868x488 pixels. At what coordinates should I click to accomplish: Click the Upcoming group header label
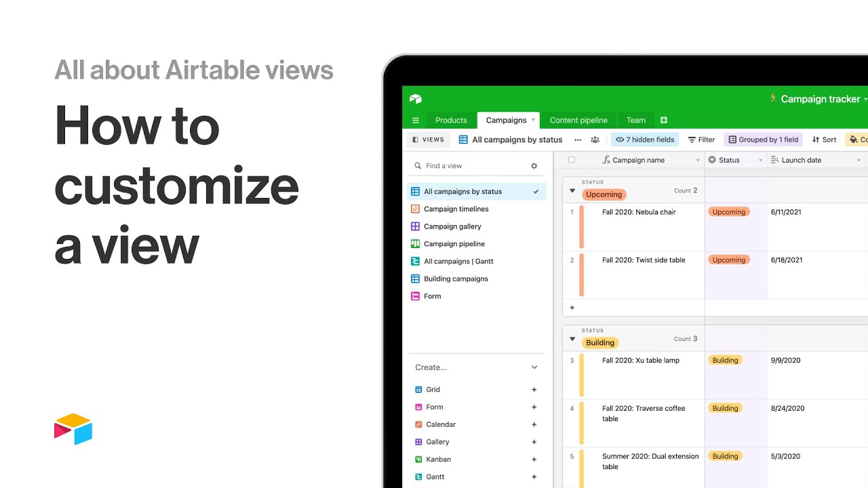point(604,195)
